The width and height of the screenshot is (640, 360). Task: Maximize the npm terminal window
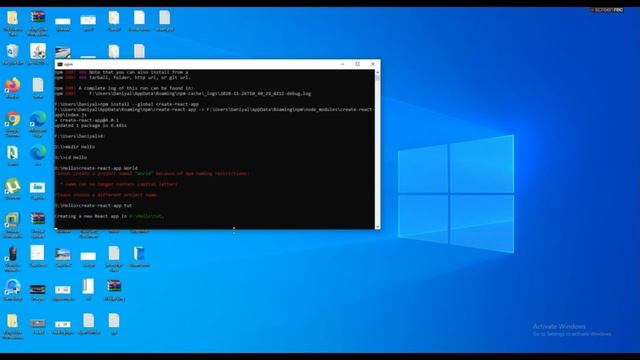point(358,64)
